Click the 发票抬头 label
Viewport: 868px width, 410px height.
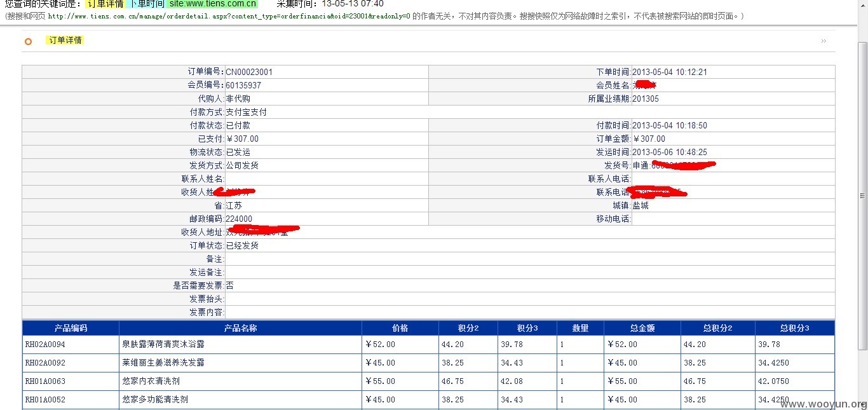point(206,299)
